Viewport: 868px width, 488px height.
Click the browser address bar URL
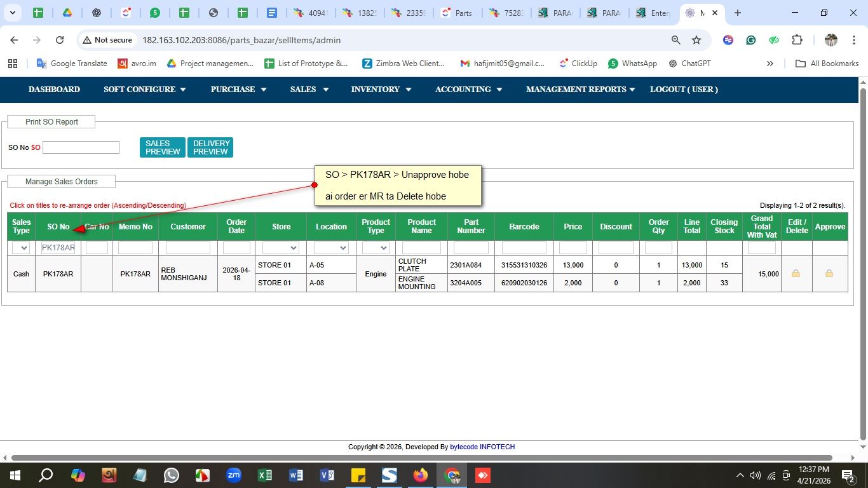click(241, 40)
